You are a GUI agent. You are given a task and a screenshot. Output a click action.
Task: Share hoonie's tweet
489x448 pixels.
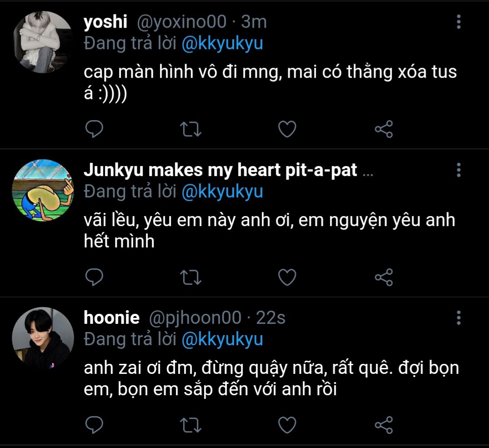click(384, 426)
